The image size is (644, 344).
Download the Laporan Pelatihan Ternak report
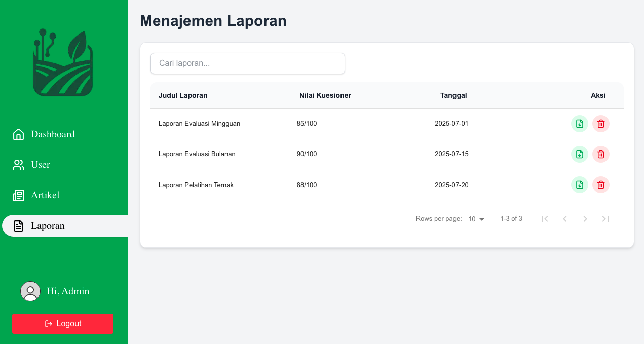(x=580, y=185)
